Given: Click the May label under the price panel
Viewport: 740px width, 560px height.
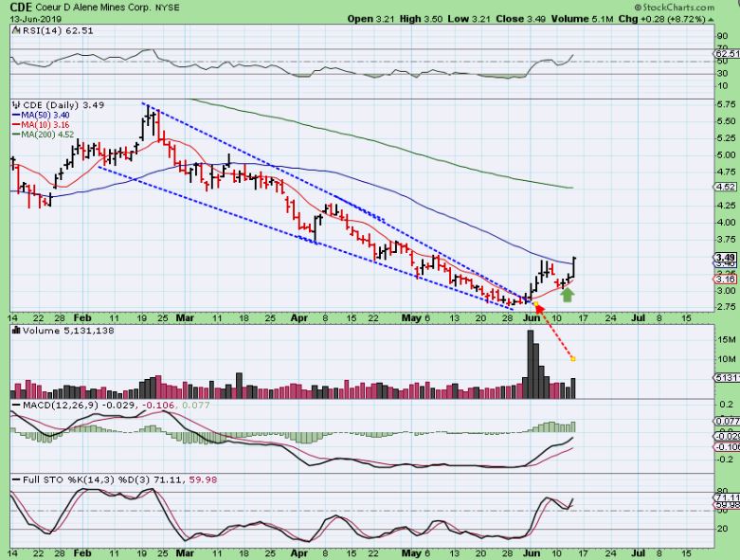Looking at the screenshot, I should point(411,318).
